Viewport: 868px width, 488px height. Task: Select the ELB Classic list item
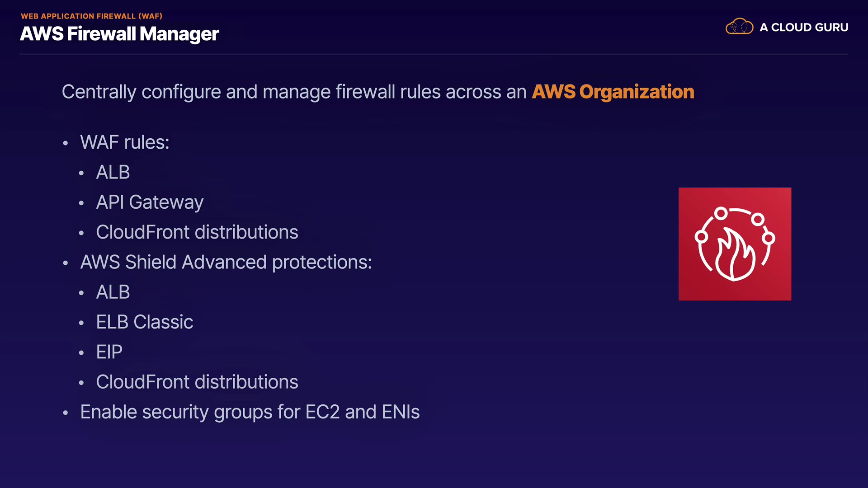pos(145,322)
